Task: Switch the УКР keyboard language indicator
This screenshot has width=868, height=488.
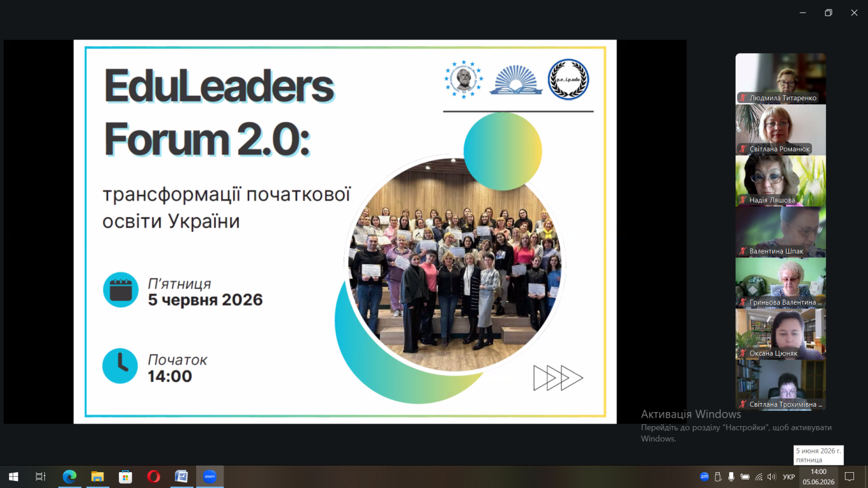Action: pyautogui.click(x=789, y=476)
